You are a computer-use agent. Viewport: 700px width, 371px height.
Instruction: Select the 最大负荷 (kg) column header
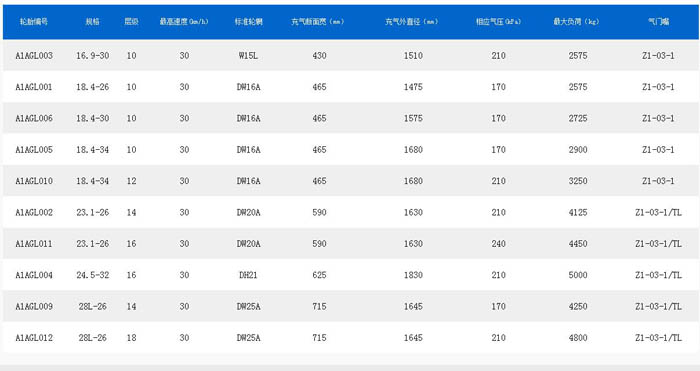tap(576, 21)
